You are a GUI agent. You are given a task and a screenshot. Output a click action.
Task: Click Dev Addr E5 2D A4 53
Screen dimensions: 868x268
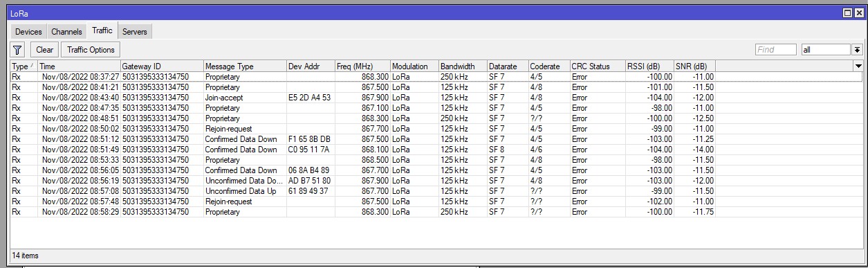coord(309,98)
